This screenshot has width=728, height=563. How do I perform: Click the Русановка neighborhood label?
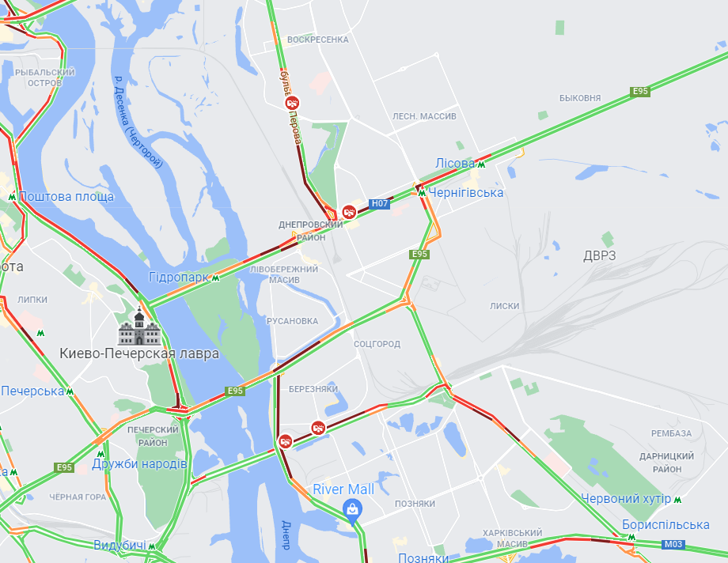pyautogui.click(x=293, y=321)
